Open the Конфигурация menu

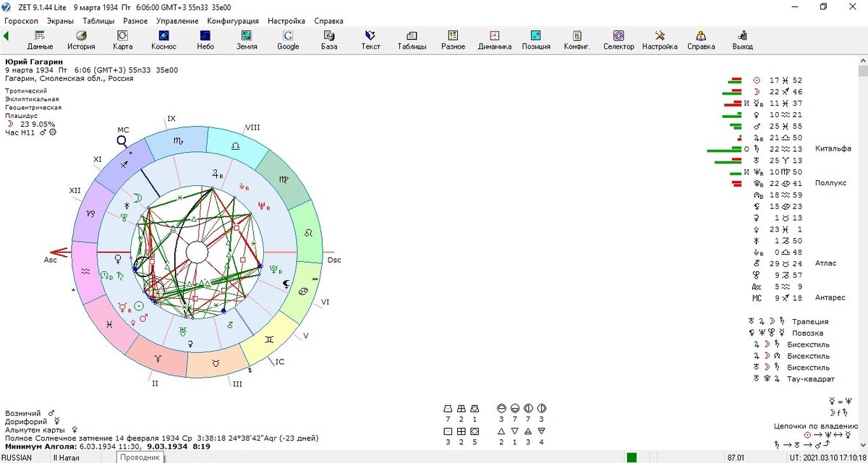pyautogui.click(x=233, y=21)
